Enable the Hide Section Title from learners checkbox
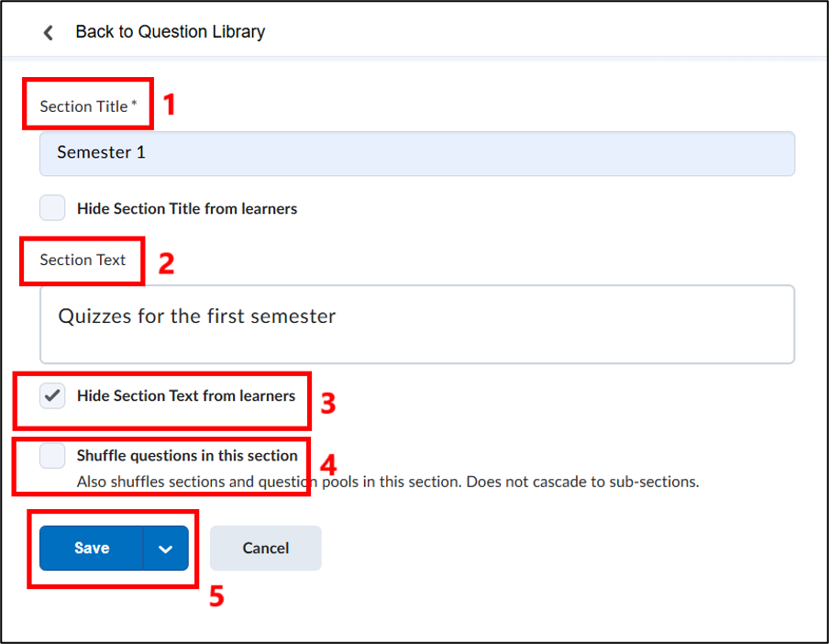Viewport: 829px width, 644px height. [52, 208]
